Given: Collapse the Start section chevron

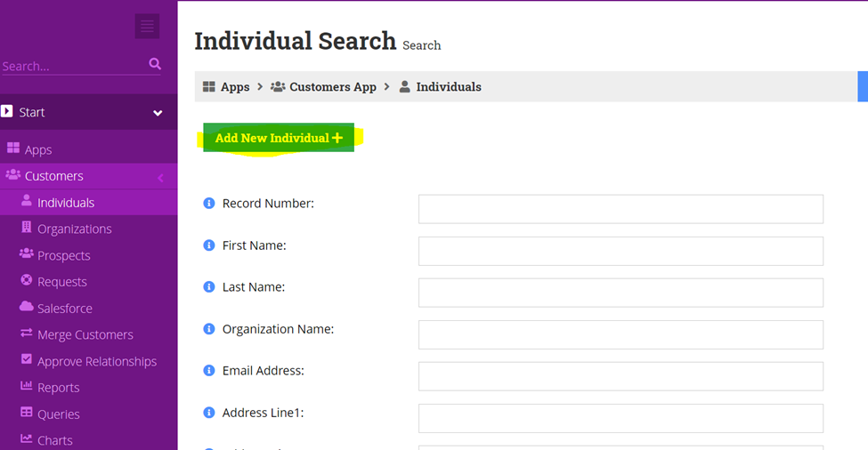Looking at the screenshot, I should (x=158, y=113).
